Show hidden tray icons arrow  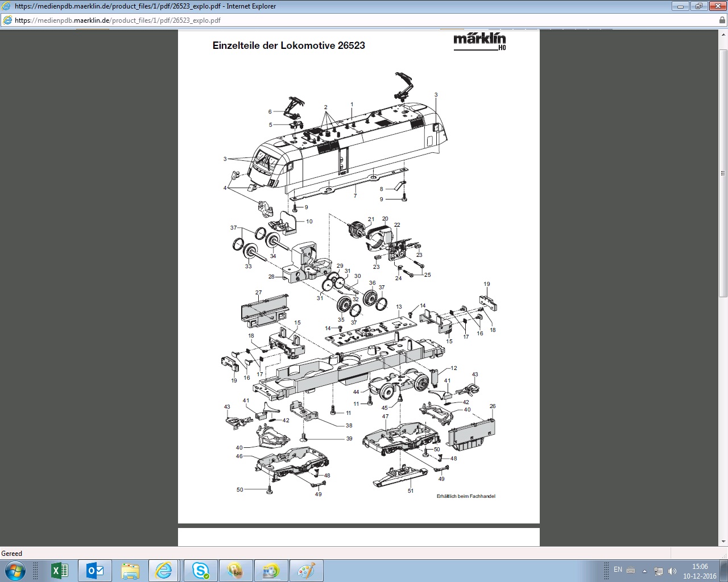coord(644,571)
